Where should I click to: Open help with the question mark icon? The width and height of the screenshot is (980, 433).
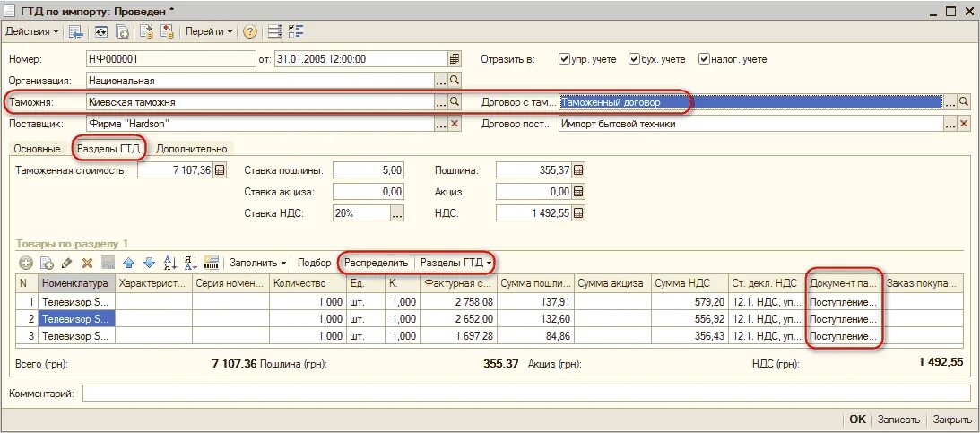(x=250, y=31)
